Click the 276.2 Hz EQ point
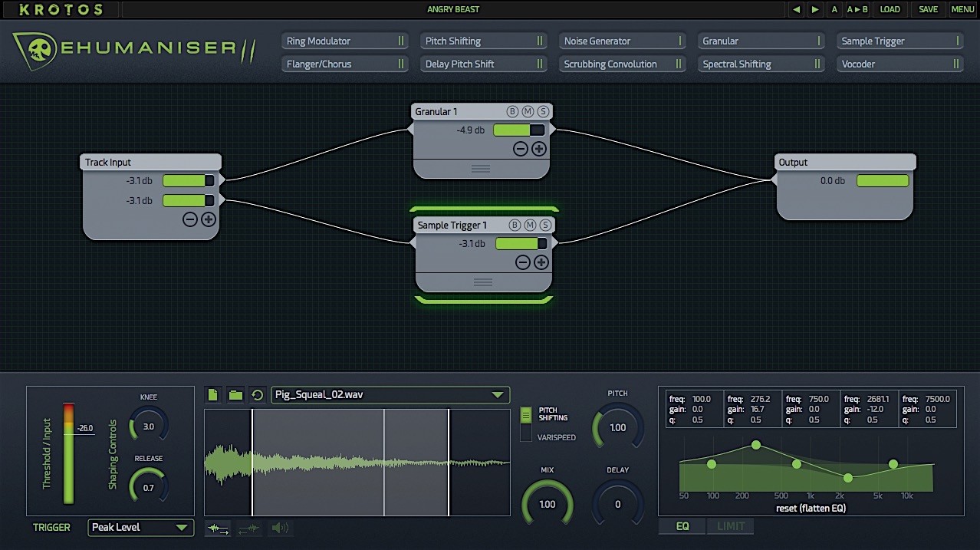The image size is (980, 550). [756, 445]
